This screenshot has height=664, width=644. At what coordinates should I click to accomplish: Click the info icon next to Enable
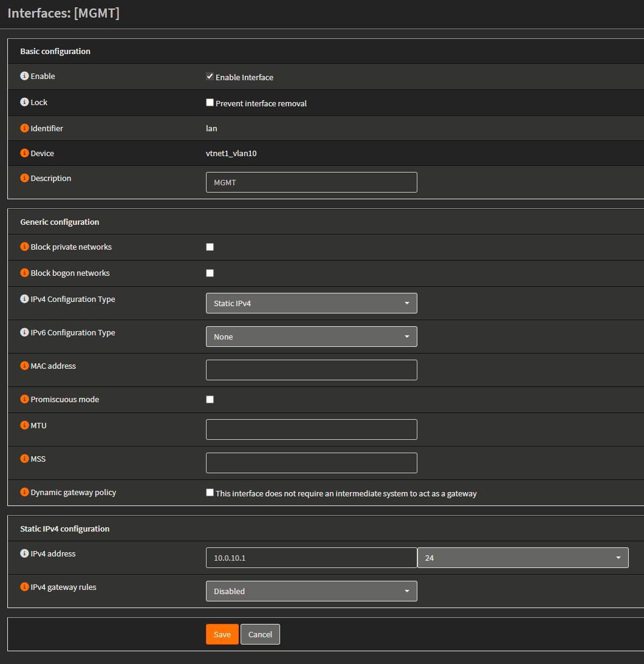tap(24, 76)
